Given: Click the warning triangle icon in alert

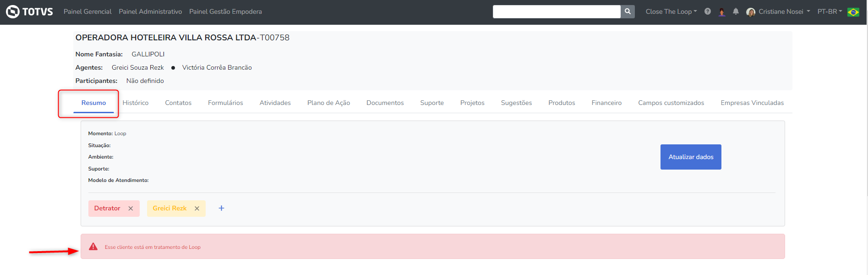Looking at the screenshot, I should point(93,247).
